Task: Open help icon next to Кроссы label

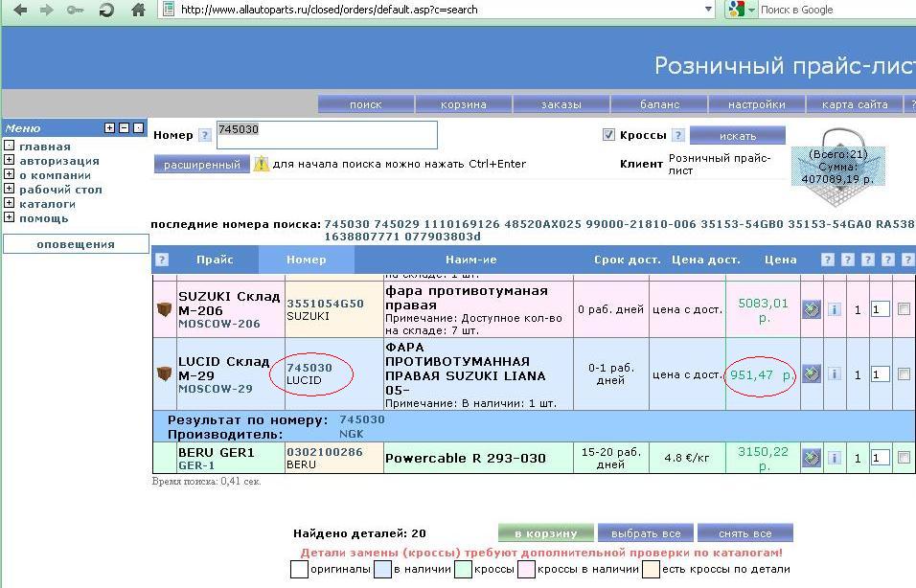Action: pos(677,135)
